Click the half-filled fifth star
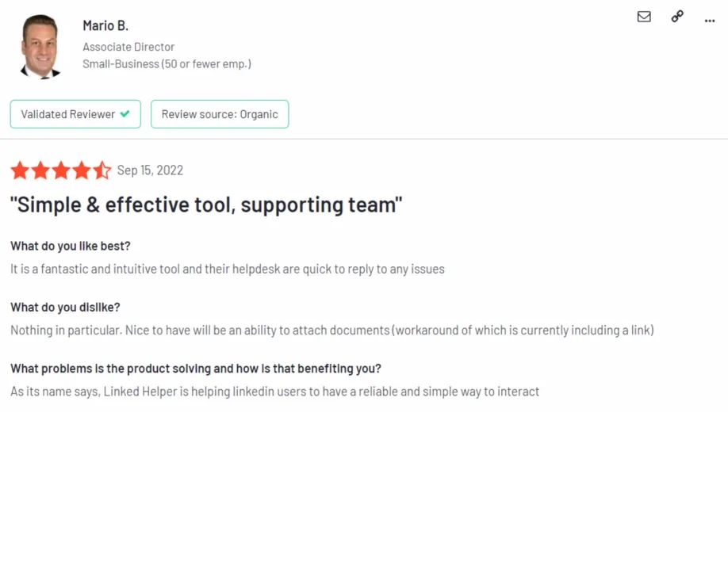Viewport: 728px width, 562px height. [102, 170]
